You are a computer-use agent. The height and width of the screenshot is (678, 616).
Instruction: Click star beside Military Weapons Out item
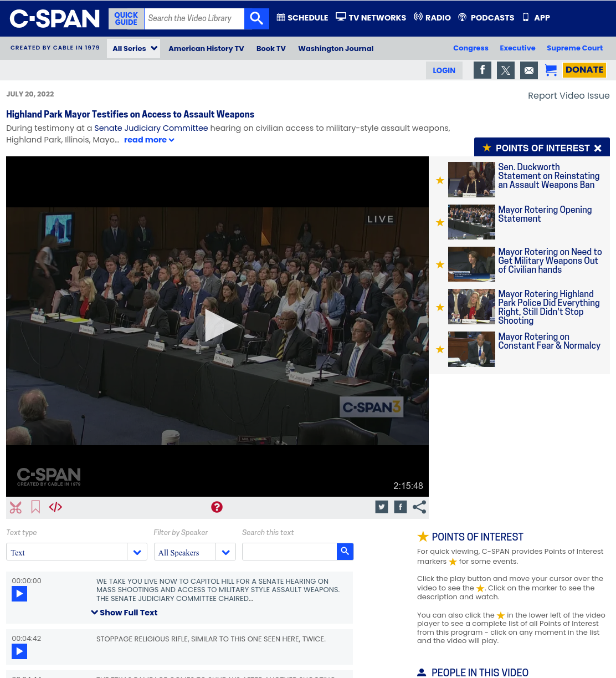coord(440,264)
